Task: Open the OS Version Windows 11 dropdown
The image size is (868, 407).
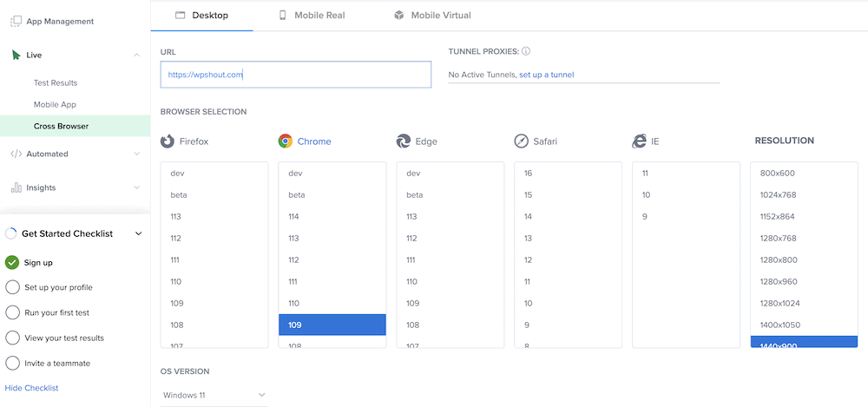Action: pos(214,396)
